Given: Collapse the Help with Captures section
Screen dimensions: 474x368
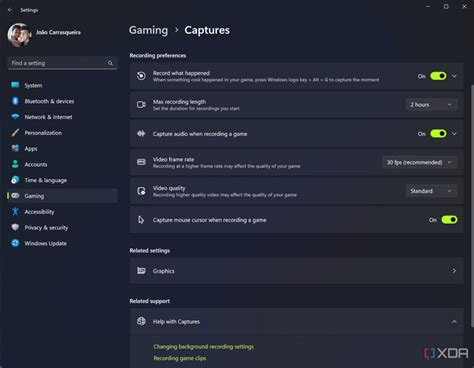Looking at the screenshot, I should point(454,322).
